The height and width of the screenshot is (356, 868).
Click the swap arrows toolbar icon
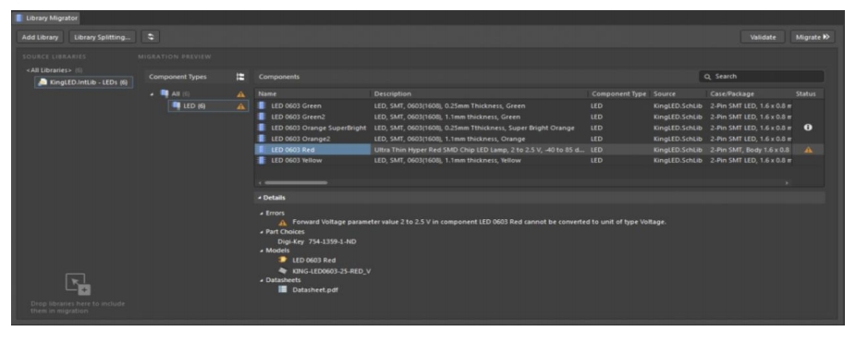click(151, 37)
